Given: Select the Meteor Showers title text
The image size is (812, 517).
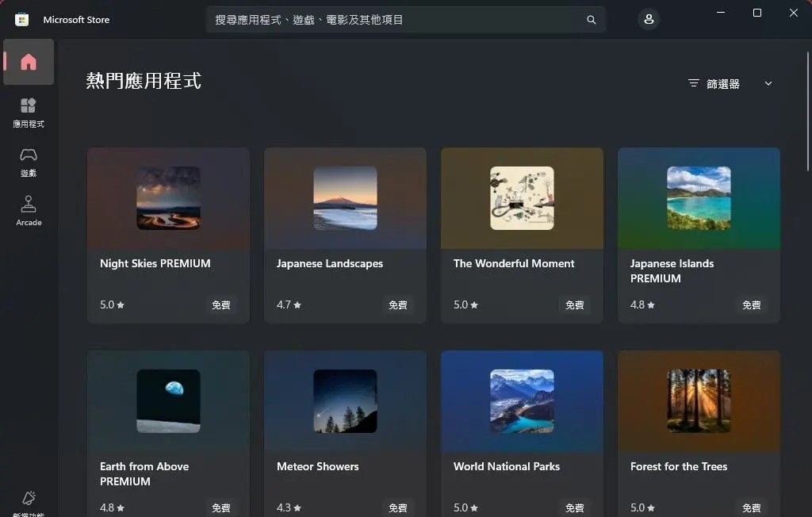Looking at the screenshot, I should (317, 466).
